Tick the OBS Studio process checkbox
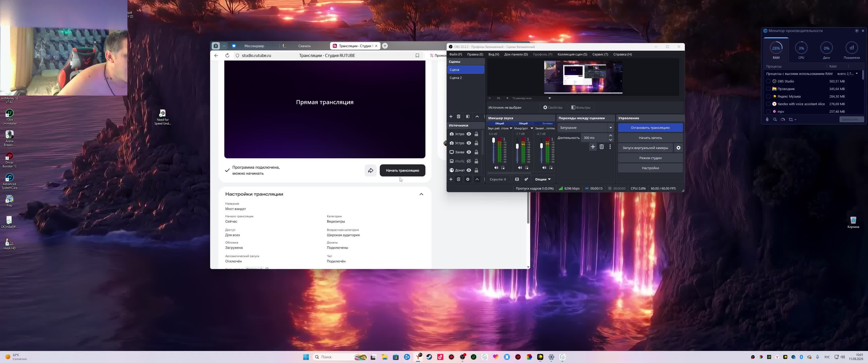 tap(768, 81)
